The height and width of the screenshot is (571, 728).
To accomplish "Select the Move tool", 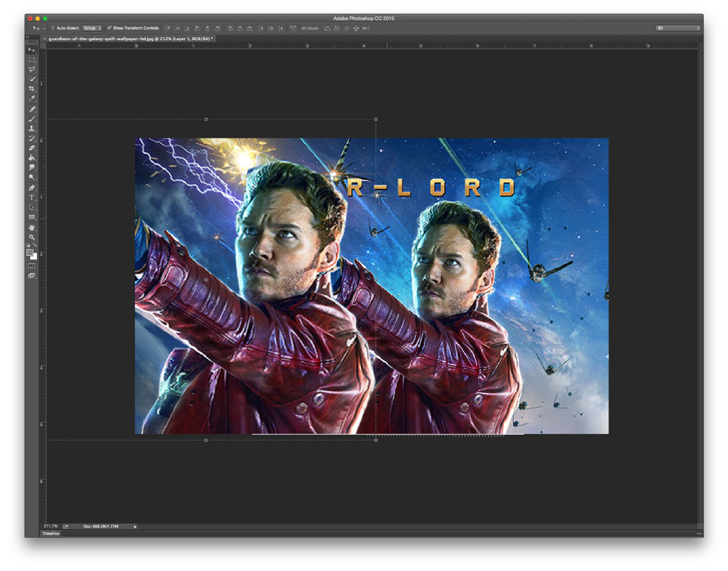I will pyautogui.click(x=32, y=49).
